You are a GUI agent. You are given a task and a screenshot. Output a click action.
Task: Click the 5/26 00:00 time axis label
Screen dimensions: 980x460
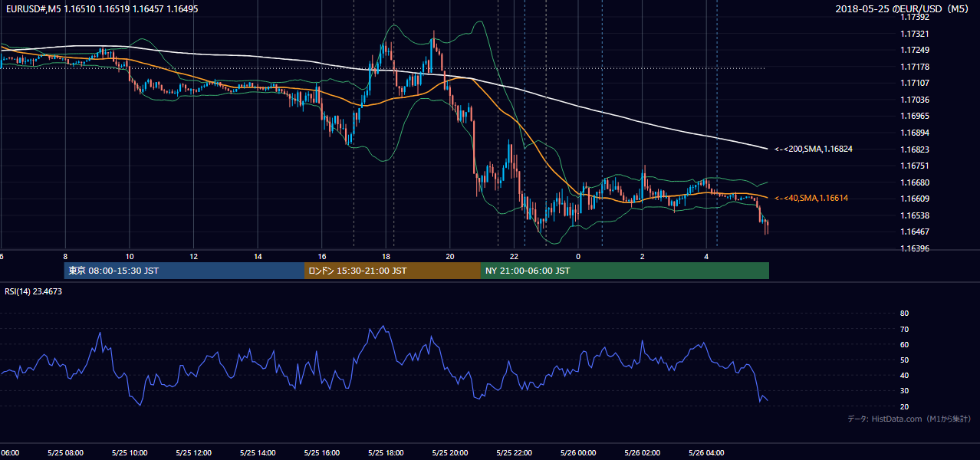click(x=578, y=453)
